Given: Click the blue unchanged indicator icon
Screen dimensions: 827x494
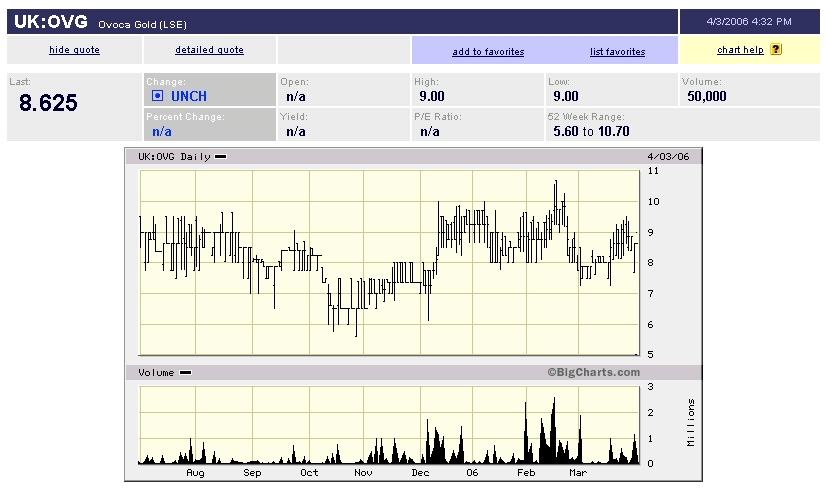Looking at the screenshot, I should (x=157, y=96).
